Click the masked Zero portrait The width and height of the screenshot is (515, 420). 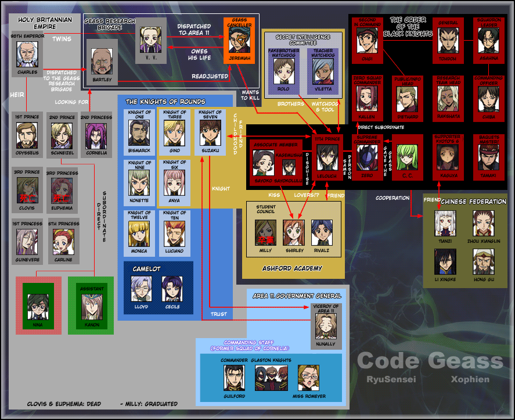point(367,157)
